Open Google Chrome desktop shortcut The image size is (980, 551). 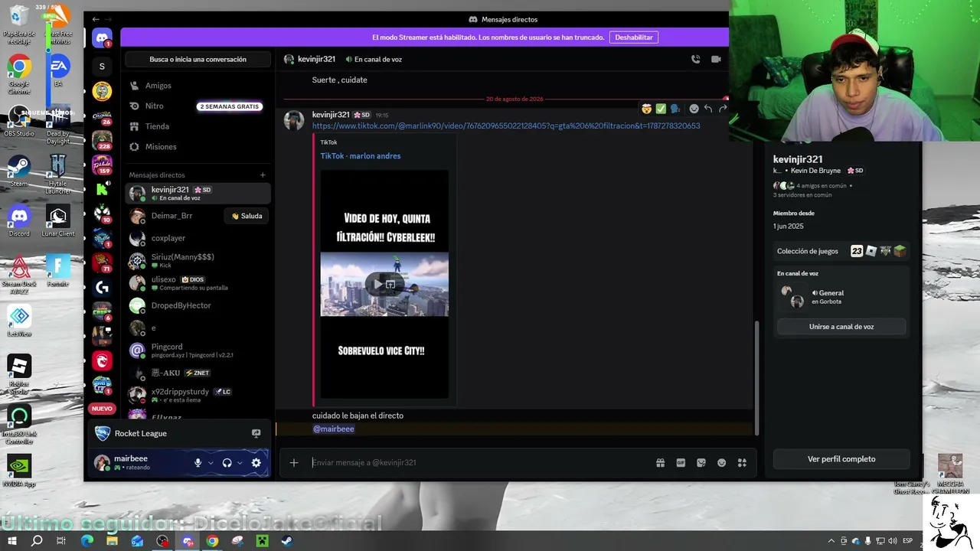(x=19, y=72)
